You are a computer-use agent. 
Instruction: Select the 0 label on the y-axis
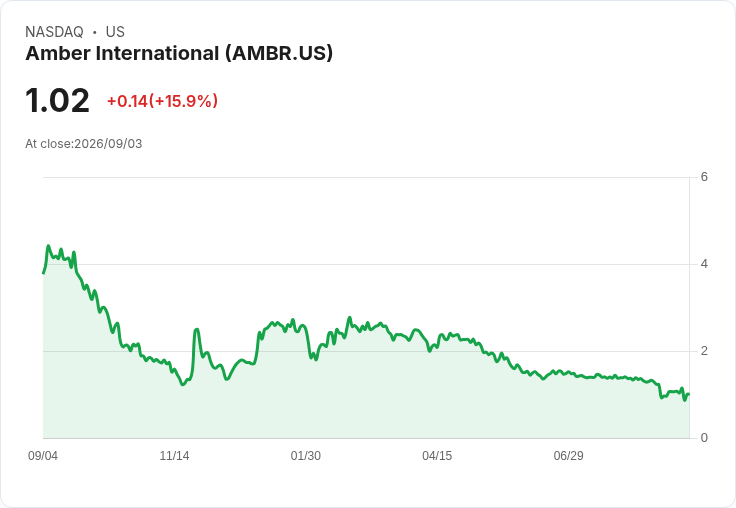[x=704, y=438]
